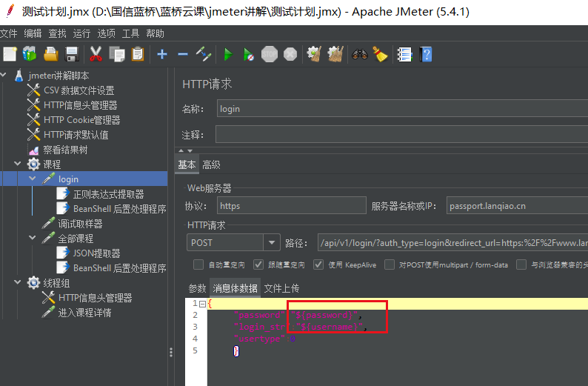Click the 协议 field showing https
This screenshot has height=386, width=588.
point(291,205)
